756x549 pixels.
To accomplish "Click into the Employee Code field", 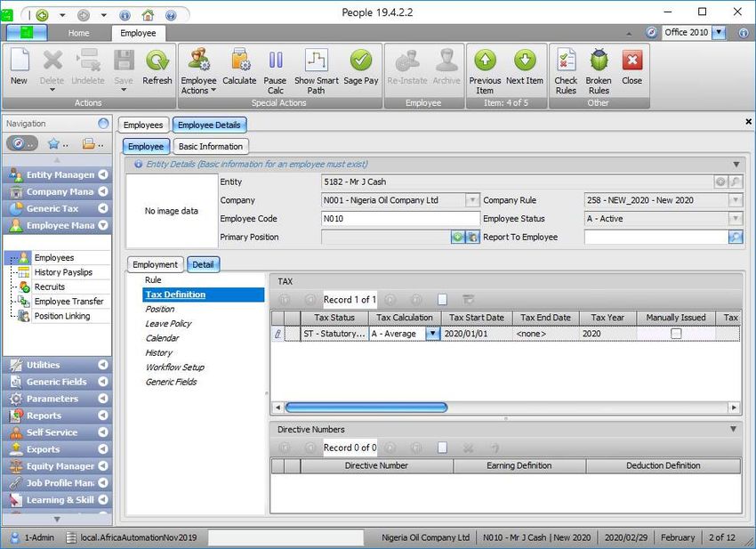I will coord(400,219).
